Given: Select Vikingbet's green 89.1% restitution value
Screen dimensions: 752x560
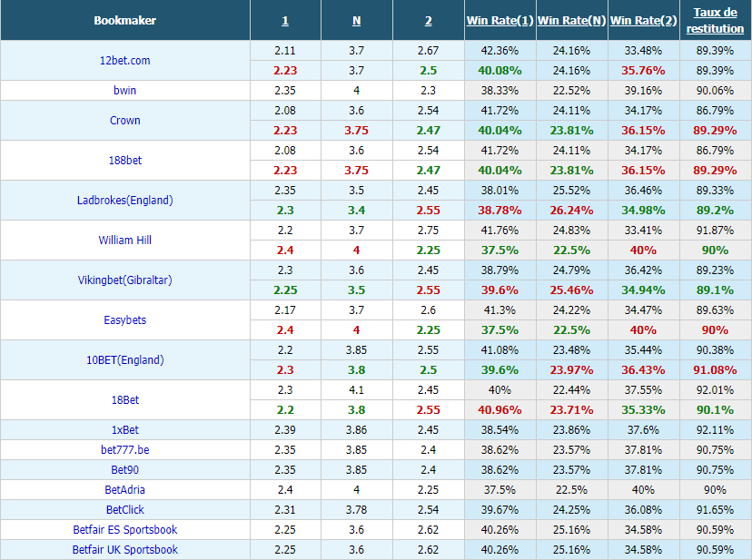Looking at the screenshot, I should click(x=715, y=290).
